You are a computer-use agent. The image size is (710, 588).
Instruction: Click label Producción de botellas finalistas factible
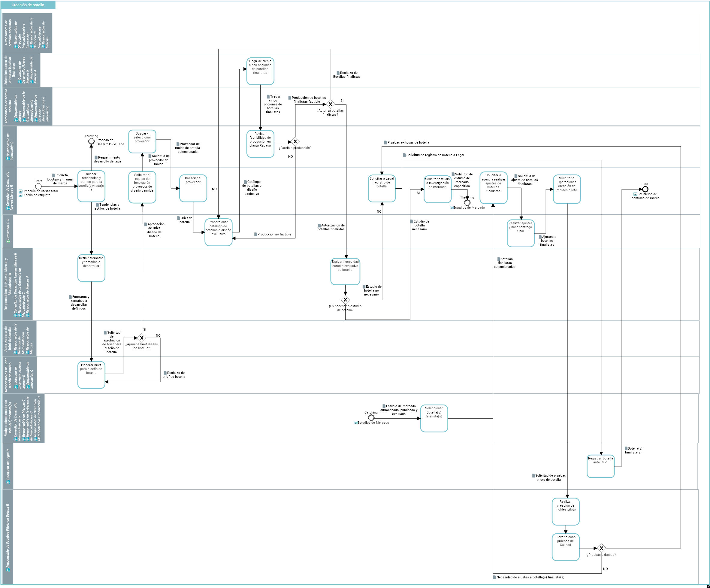click(307, 99)
